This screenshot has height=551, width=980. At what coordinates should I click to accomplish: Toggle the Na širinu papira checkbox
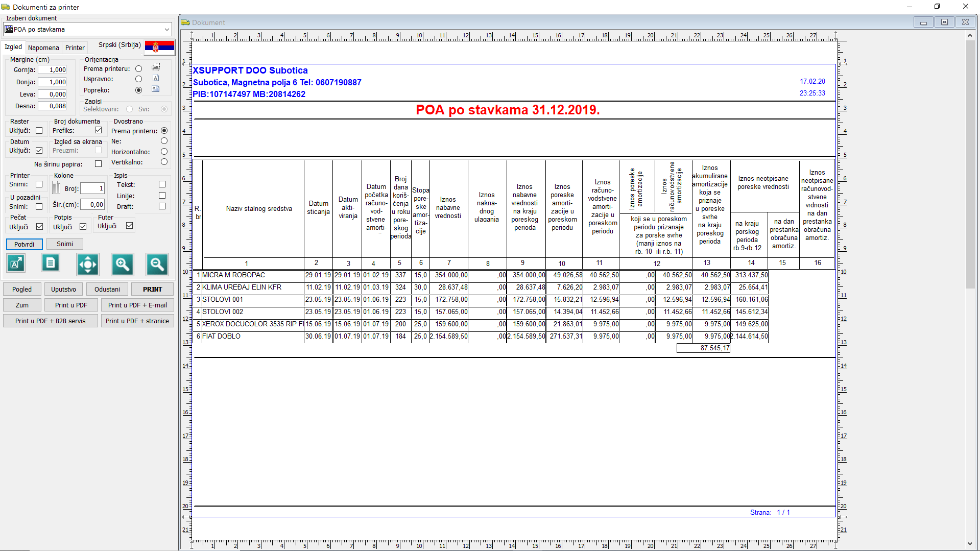click(x=98, y=164)
